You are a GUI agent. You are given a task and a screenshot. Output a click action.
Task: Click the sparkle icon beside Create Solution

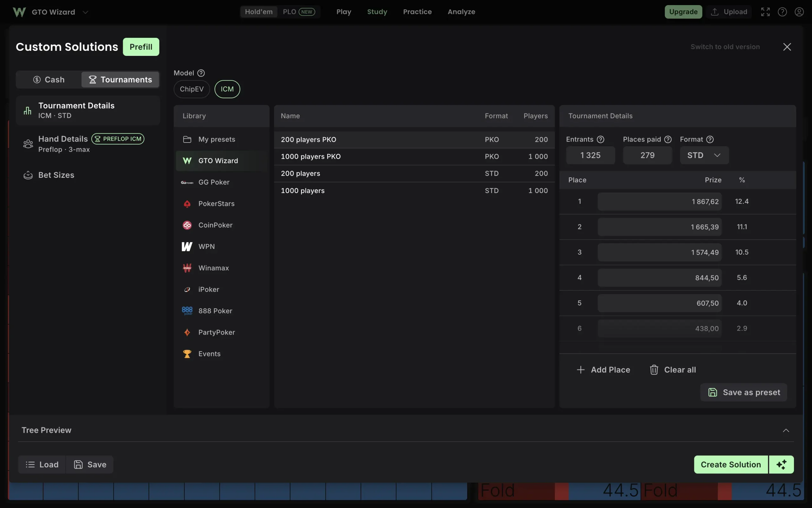point(782,464)
